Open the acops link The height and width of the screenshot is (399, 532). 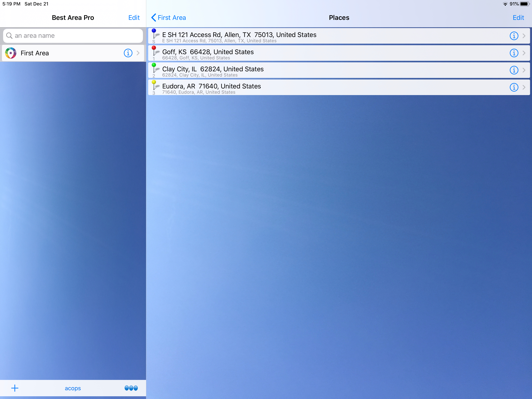[x=73, y=388]
